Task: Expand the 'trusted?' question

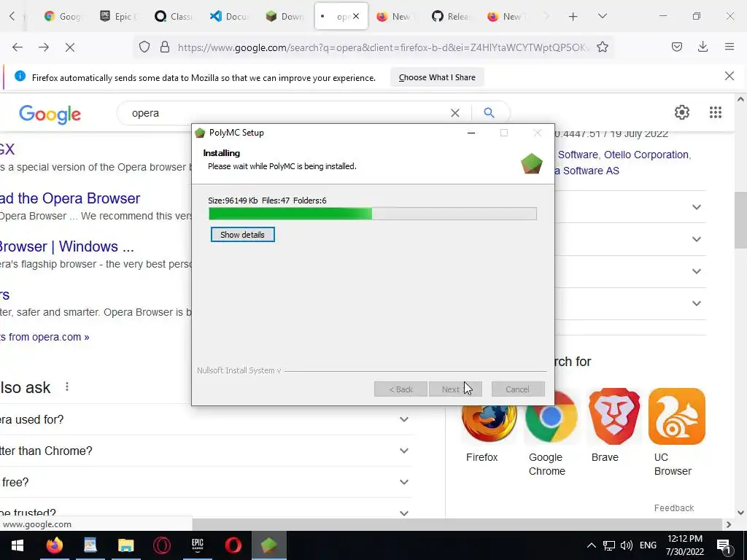Action: (205, 513)
